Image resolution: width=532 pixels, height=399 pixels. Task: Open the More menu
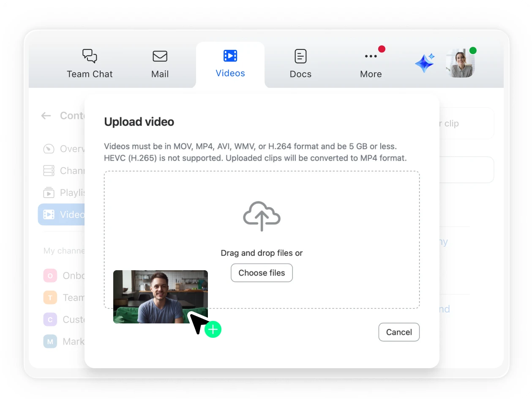371,63
